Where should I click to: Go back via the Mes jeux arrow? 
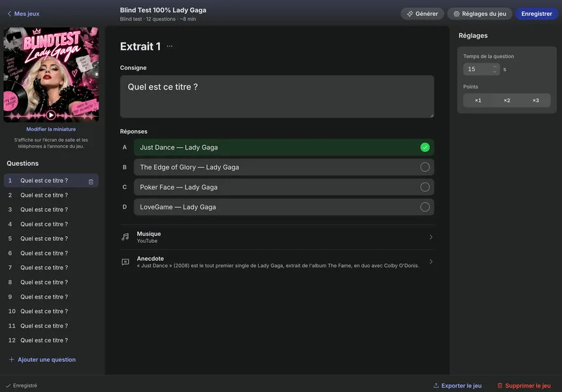coord(9,14)
